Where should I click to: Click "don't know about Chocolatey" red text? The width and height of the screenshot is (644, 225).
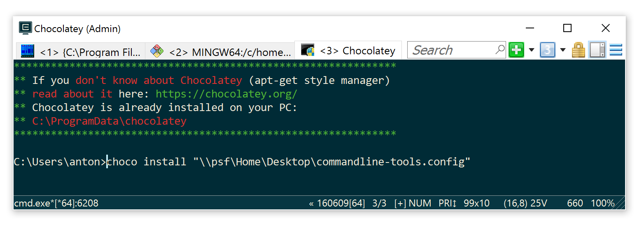pos(159,80)
